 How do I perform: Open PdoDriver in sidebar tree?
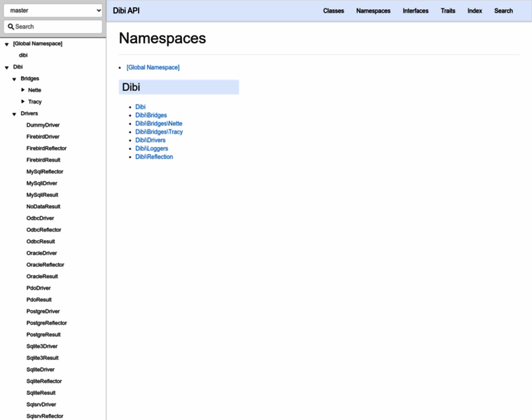[38, 288]
